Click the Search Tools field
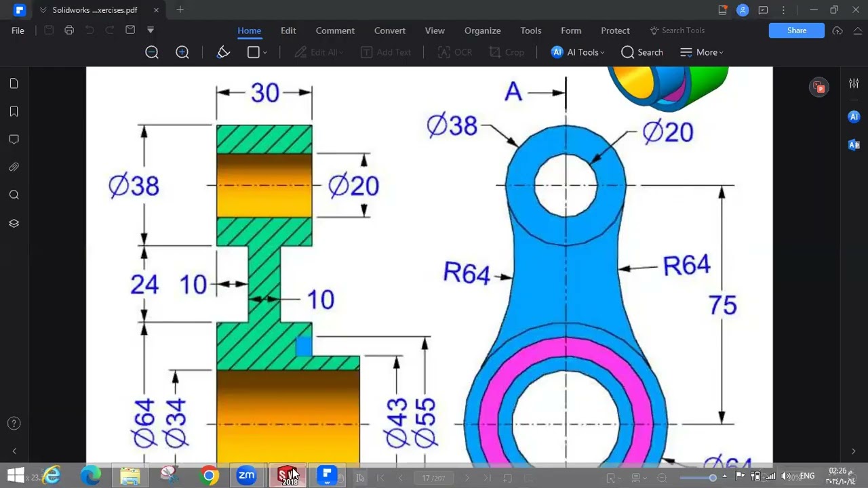This screenshot has height=488, width=868. point(677,30)
